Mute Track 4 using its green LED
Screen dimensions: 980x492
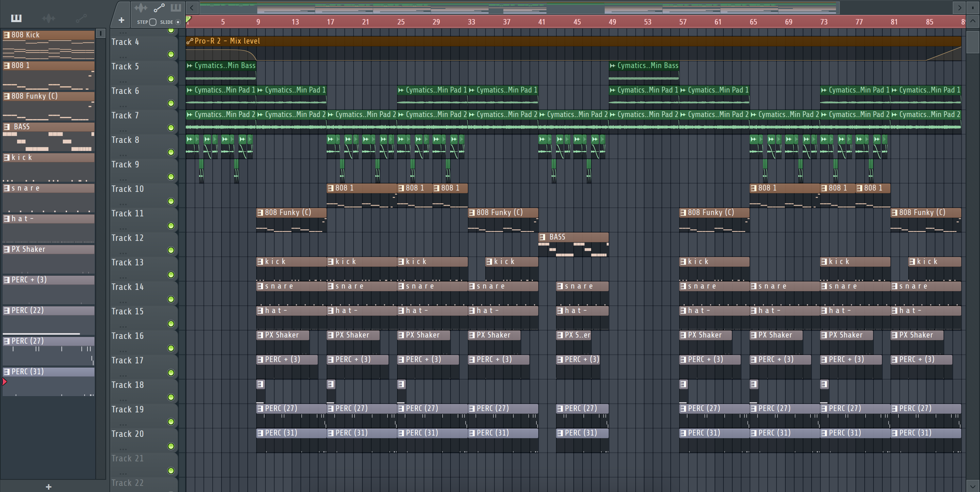pyautogui.click(x=171, y=54)
